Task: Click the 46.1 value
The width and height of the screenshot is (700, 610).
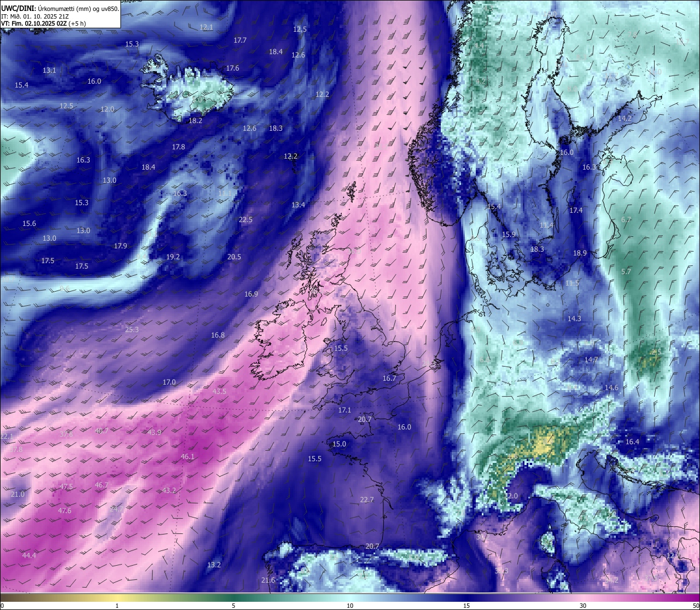Action: click(188, 457)
